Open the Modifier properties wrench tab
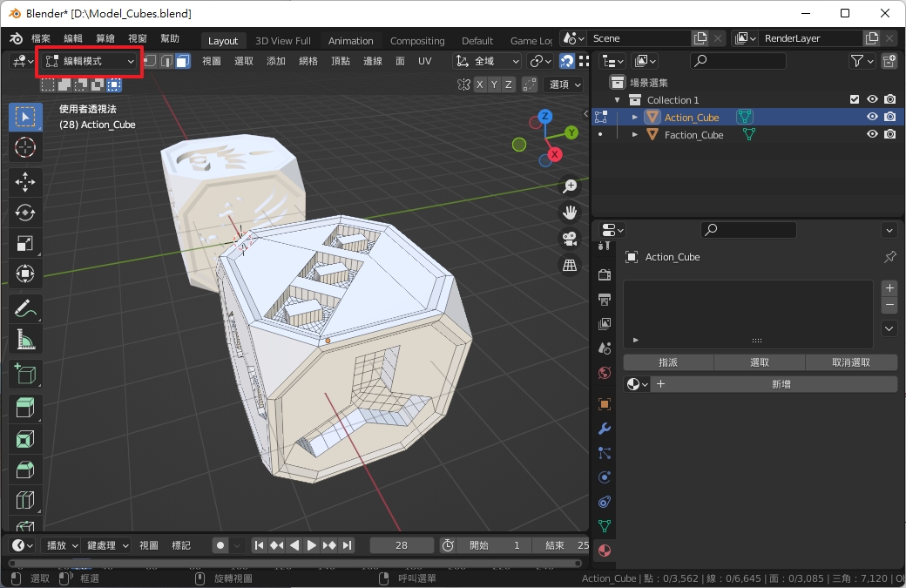This screenshot has width=906, height=588. coord(605,429)
